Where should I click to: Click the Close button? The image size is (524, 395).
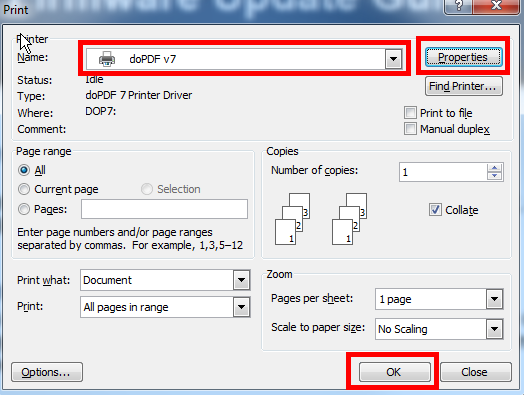click(x=476, y=372)
